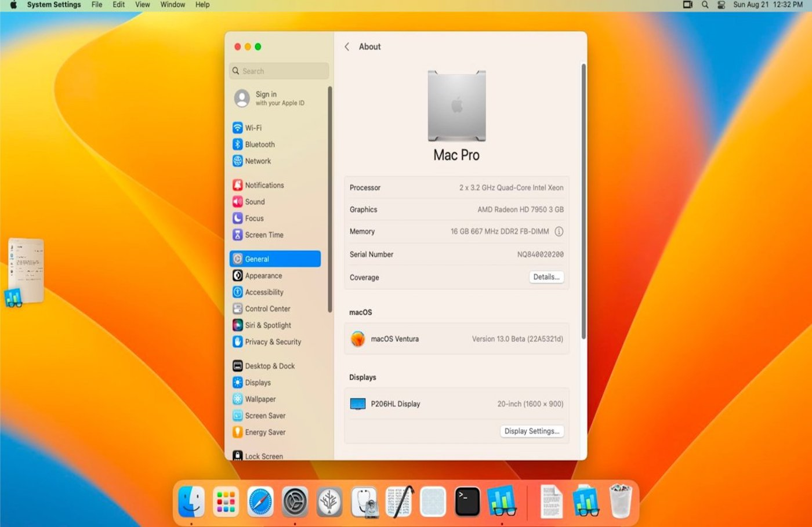Open Bluetooth settings pane
Screen dimensions: 812x527
click(259, 144)
